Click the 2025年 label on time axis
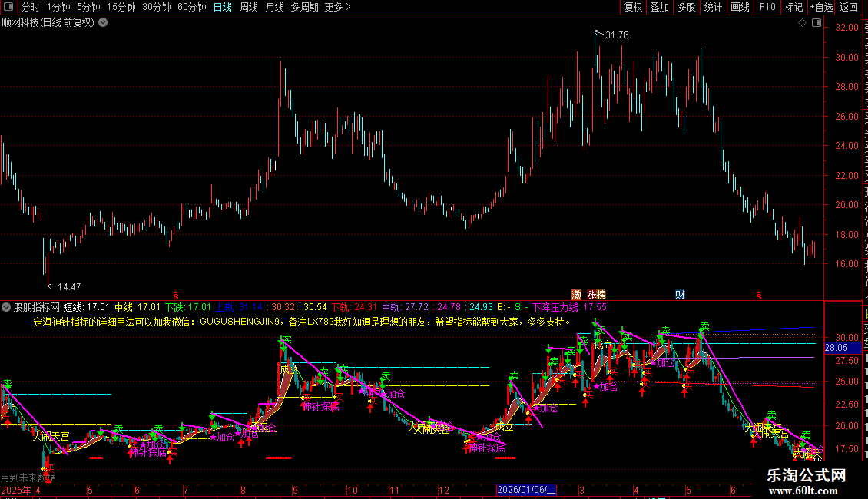Image resolution: width=868 pixels, height=499 pixels. 16,490
